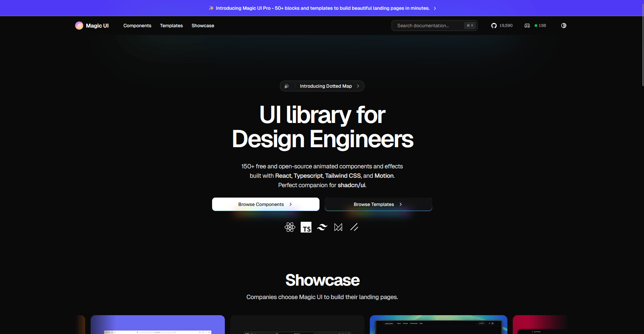The width and height of the screenshot is (644, 334).
Task: Click the shadcn/ui slashes icon
Action: point(354,227)
